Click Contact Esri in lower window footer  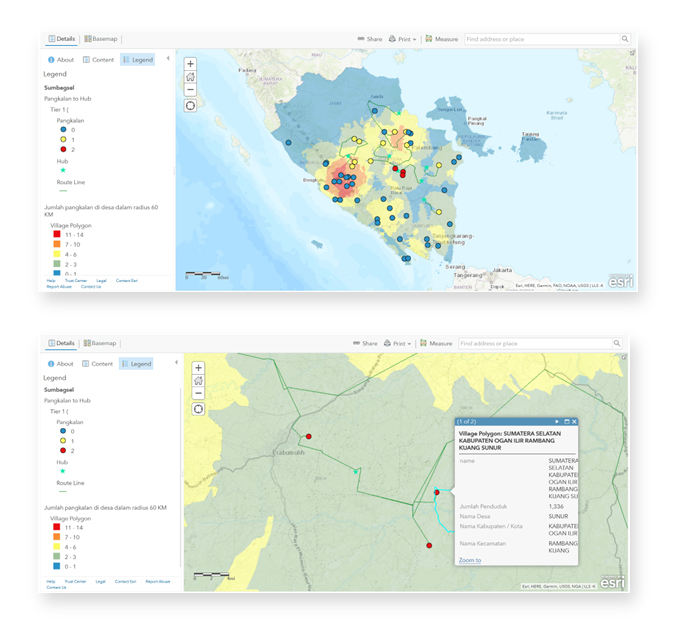126,581
